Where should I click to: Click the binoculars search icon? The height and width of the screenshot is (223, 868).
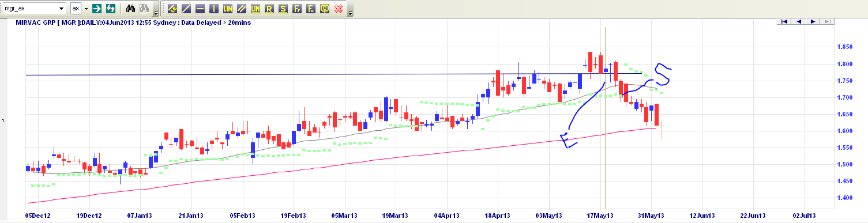tap(130, 9)
